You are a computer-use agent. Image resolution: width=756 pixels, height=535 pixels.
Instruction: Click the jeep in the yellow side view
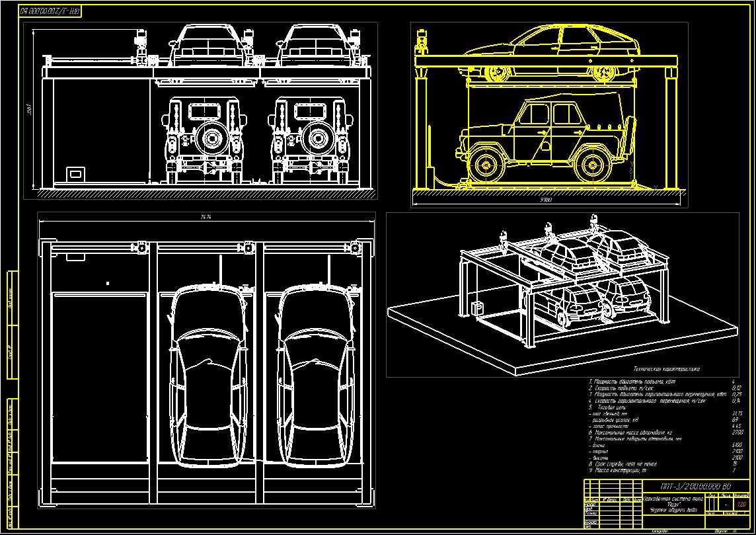[547, 142]
